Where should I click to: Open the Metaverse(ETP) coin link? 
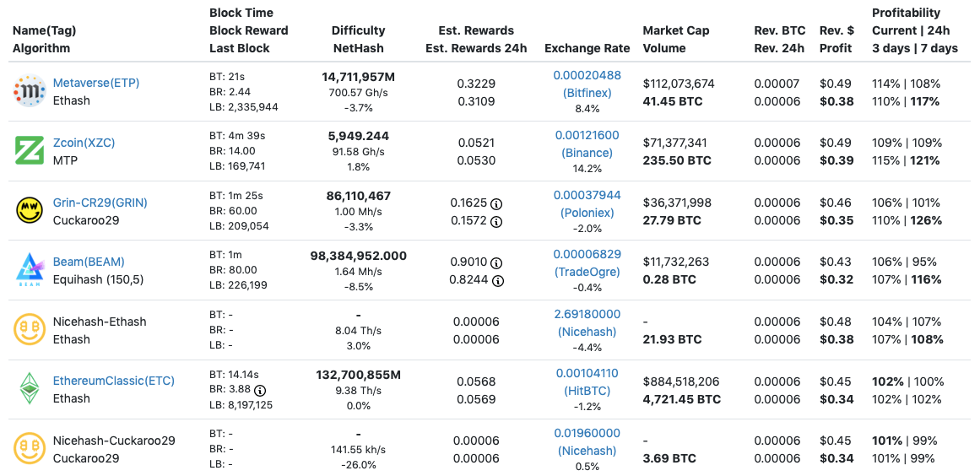click(96, 83)
